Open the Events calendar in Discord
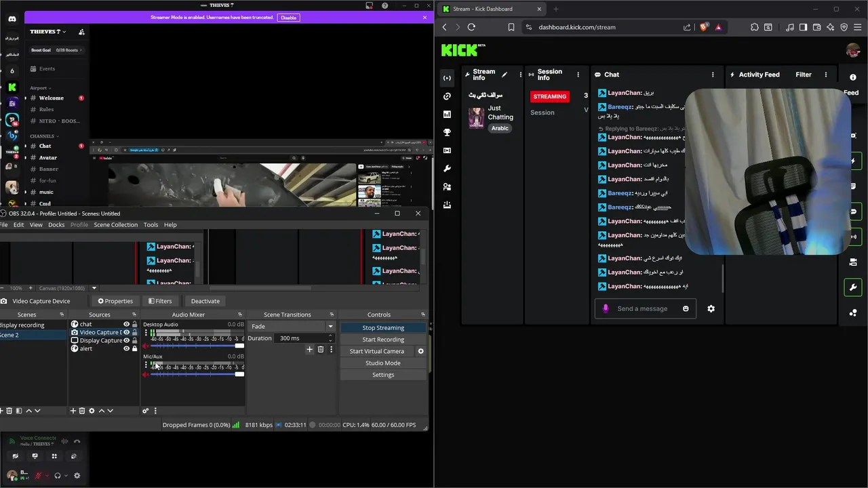 click(47, 68)
